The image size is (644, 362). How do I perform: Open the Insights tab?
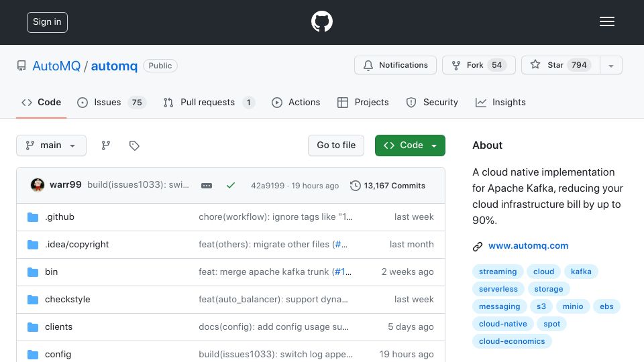point(500,102)
